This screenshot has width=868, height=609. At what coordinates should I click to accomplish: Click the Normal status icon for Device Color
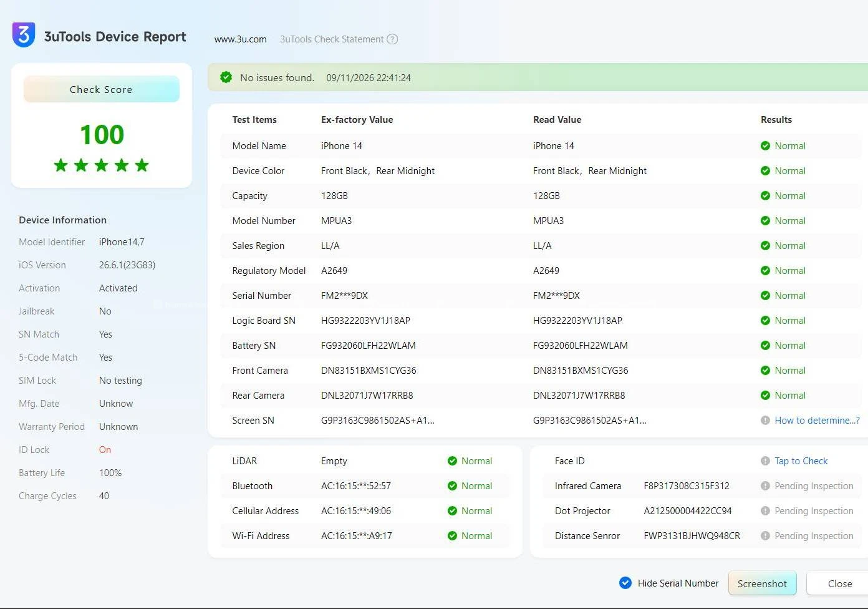coord(765,171)
